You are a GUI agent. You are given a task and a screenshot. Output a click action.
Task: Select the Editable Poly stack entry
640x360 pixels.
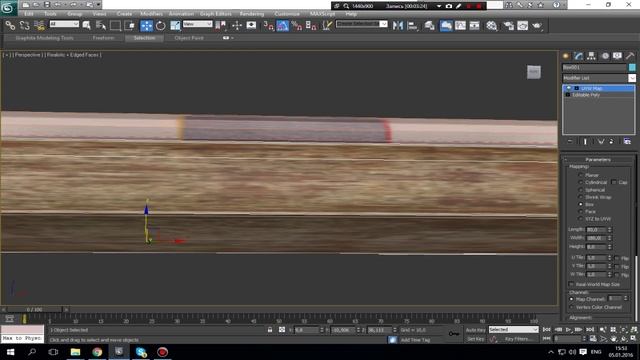[x=586, y=95]
